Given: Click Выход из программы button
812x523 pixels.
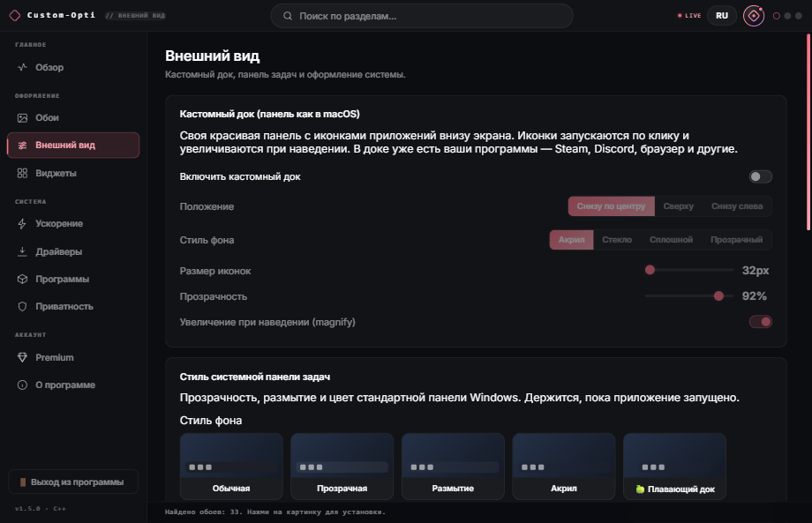Looking at the screenshot, I should pos(73,482).
